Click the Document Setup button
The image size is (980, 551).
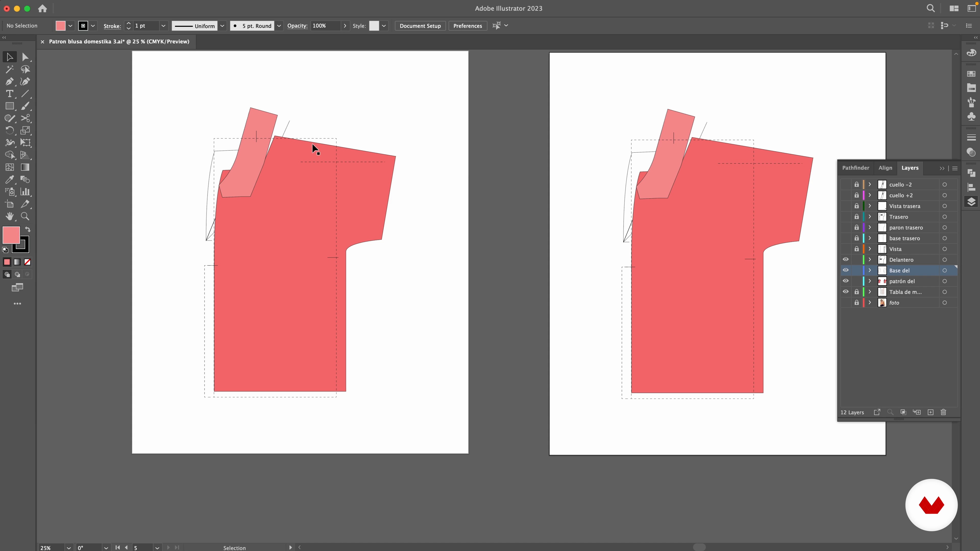420,26
